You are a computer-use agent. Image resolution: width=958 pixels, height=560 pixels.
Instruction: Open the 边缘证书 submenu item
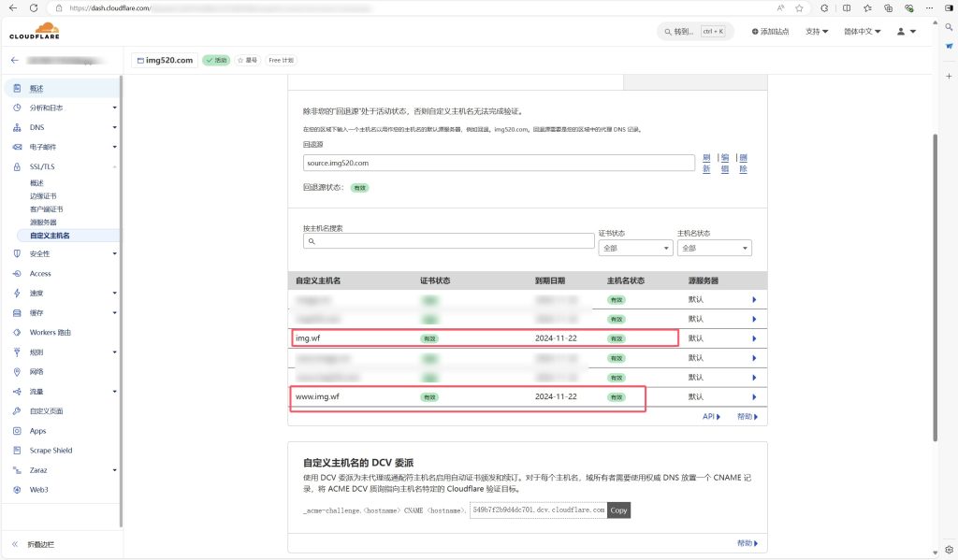[43, 196]
